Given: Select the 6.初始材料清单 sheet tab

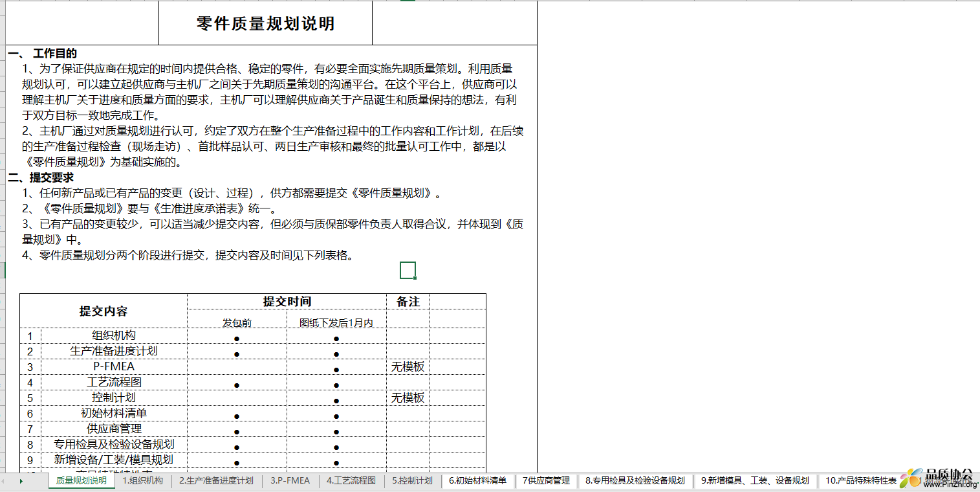Looking at the screenshot, I should pyautogui.click(x=478, y=481).
